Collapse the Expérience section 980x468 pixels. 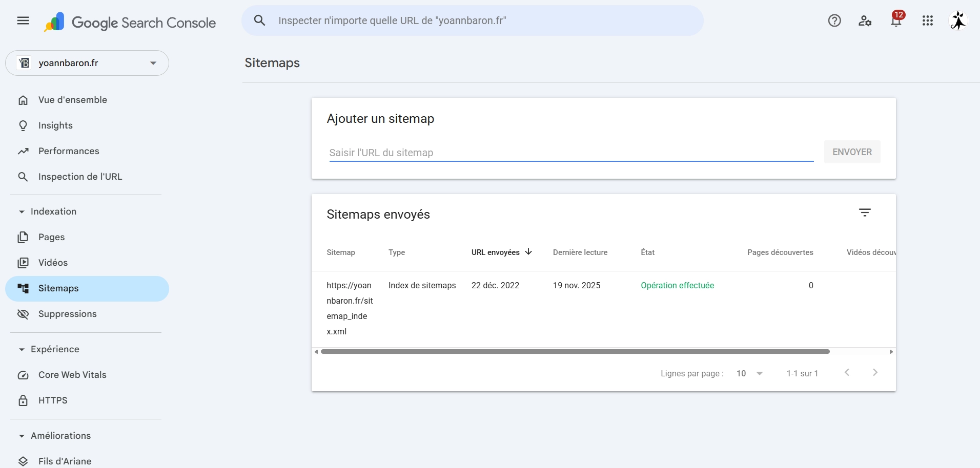click(22, 349)
